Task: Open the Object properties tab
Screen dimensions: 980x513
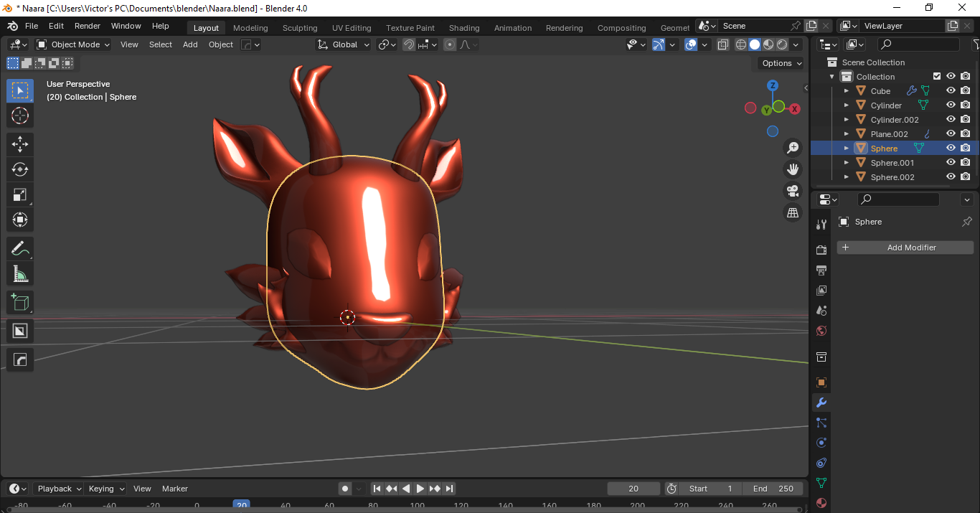Action: coord(821,382)
